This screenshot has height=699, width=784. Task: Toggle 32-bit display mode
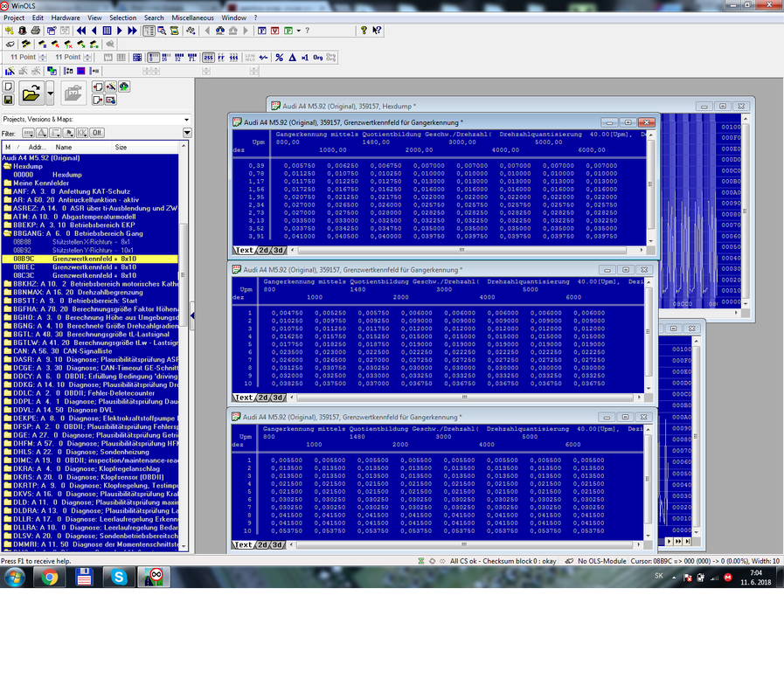pyautogui.click(x=179, y=58)
